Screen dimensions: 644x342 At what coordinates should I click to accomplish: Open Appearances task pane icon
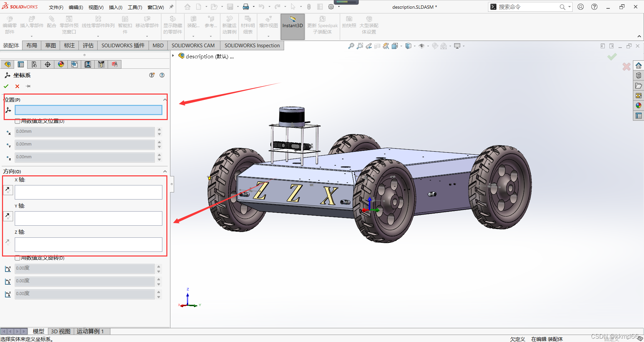pos(639,106)
